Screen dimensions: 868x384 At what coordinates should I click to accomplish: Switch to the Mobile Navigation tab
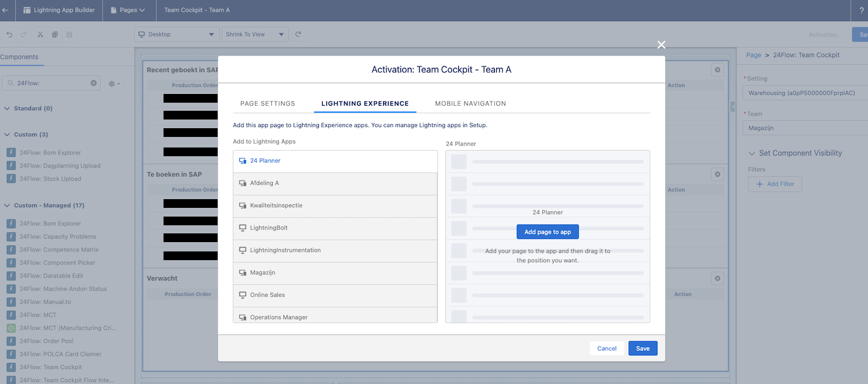470,103
